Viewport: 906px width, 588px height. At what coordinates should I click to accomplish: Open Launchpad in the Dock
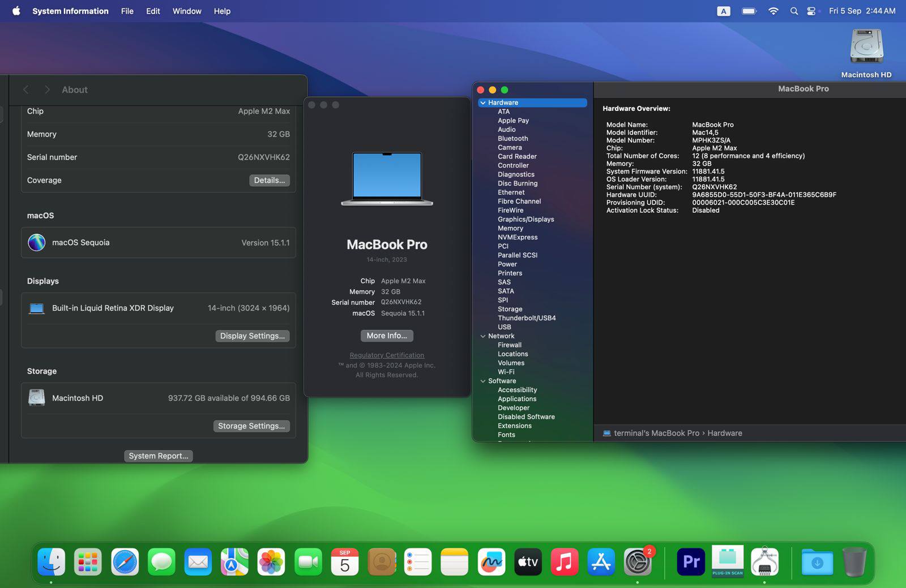tap(88, 562)
